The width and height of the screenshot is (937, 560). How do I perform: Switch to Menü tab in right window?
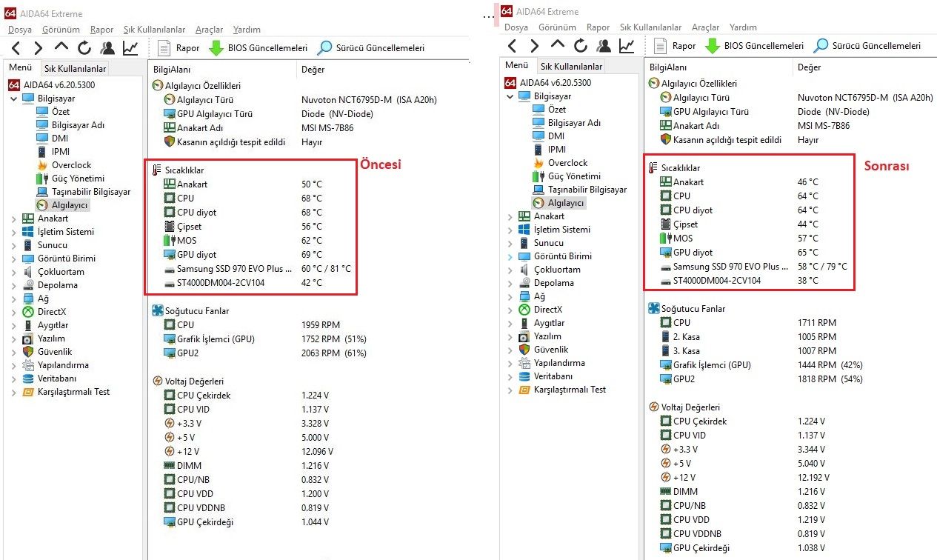(516, 65)
